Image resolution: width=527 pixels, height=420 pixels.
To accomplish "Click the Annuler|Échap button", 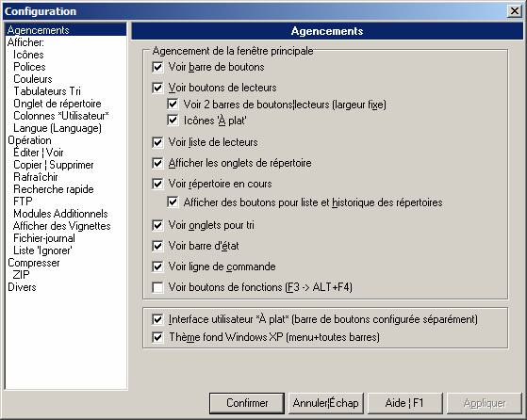I will click(x=325, y=403).
